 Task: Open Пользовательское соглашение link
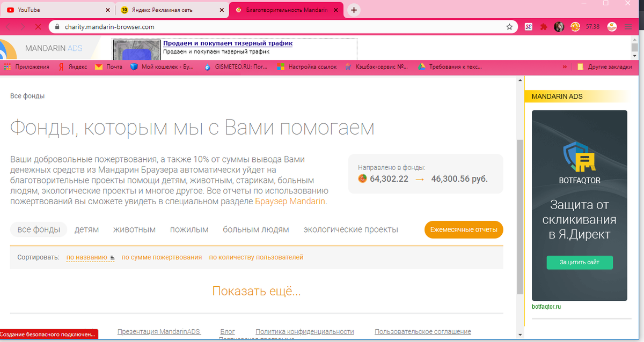[x=423, y=332]
